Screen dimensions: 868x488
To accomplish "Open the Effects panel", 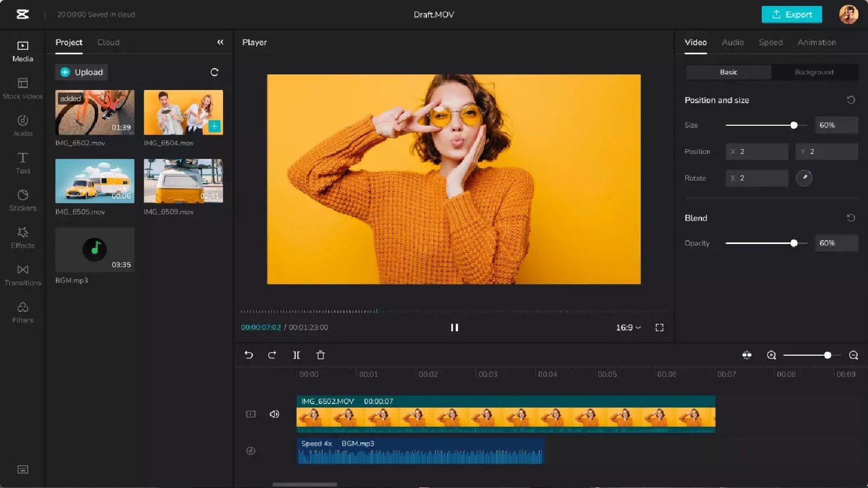I will 22,237.
